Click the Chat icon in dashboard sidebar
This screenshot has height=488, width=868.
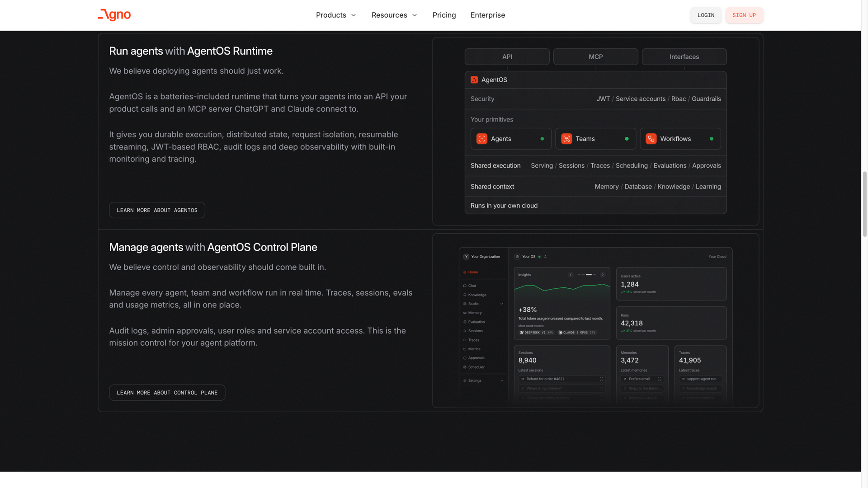tap(465, 286)
